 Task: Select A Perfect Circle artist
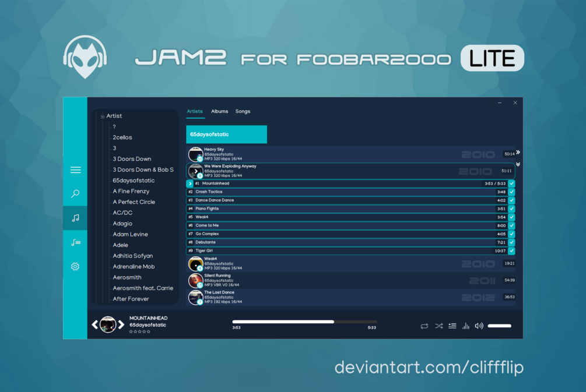(x=134, y=202)
